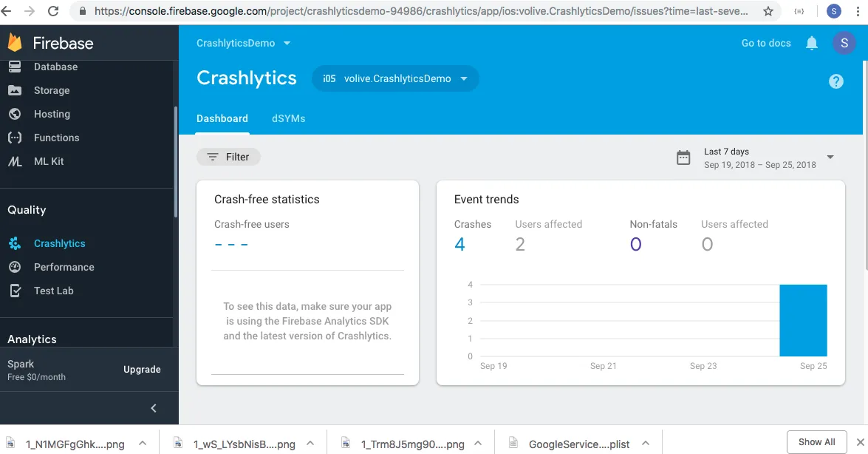The image size is (868, 454).
Task: Click the Crash-free users dashes value
Action: [x=230, y=245]
